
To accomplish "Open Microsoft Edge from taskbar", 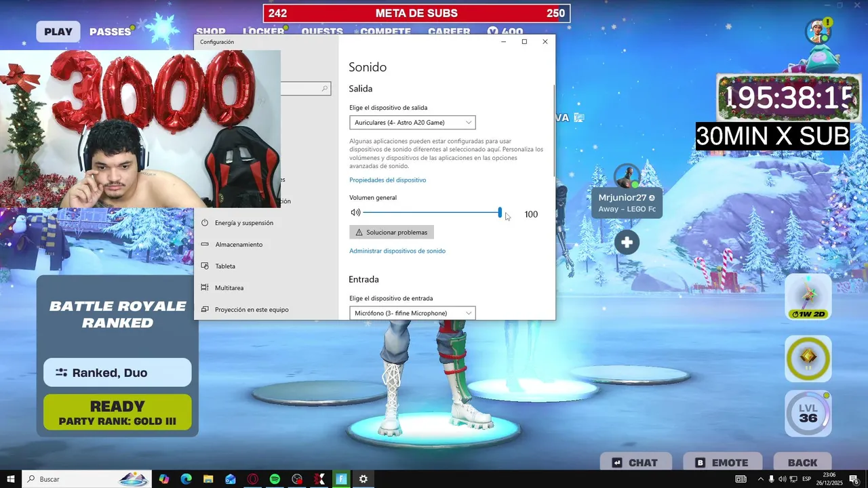I will [186, 479].
